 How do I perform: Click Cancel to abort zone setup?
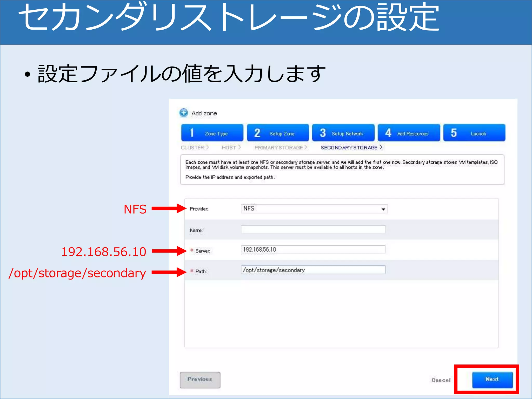(x=441, y=380)
